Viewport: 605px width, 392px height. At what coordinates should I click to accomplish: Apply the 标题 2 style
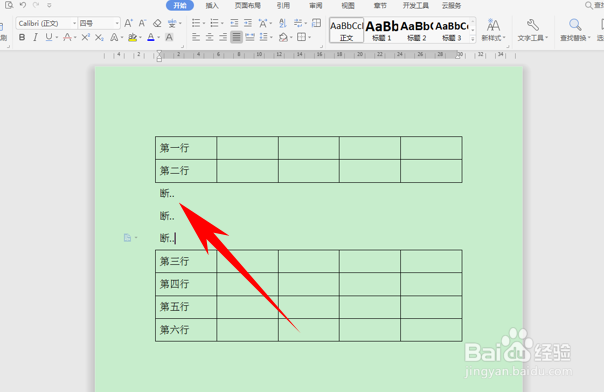click(x=417, y=30)
